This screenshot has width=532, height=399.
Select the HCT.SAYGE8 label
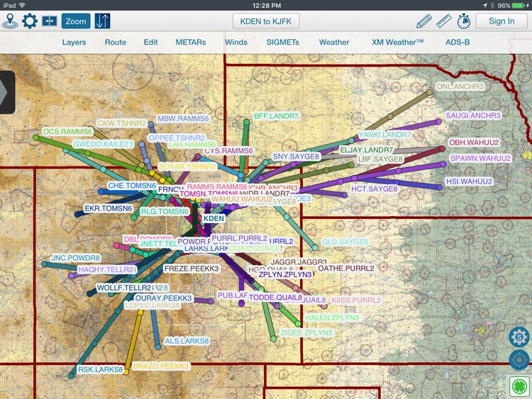coord(375,189)
